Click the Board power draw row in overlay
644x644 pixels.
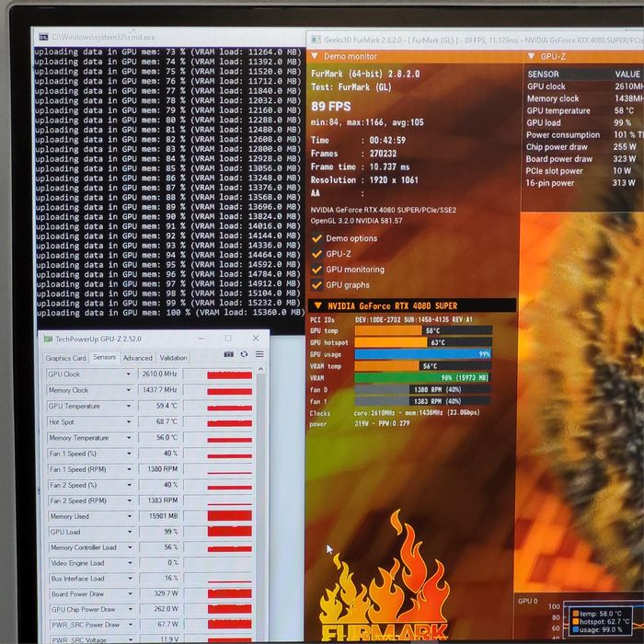pyautogui.click(x=583, y=159)
